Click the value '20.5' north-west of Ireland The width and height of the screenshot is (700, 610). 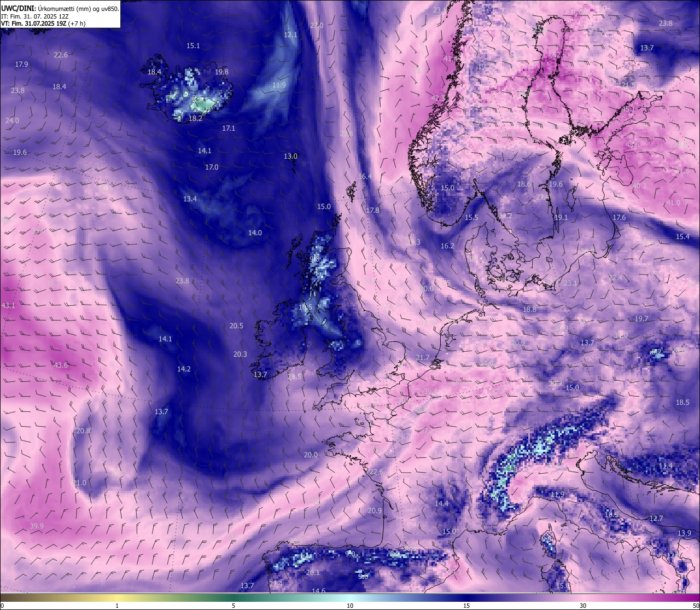click(236, 326)
